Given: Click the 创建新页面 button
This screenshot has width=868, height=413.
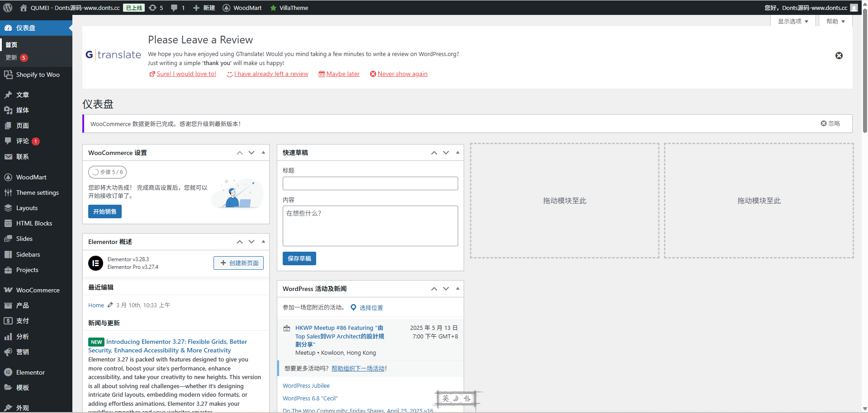Looking at the screenshot, I should point(239,263).
